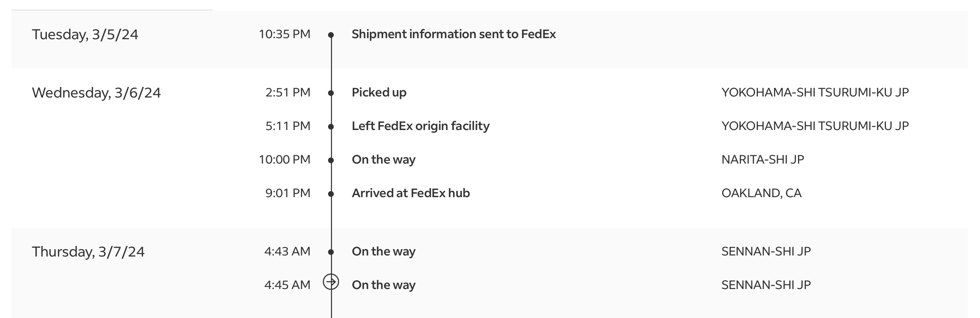Click the 4:43 AM On the way dot
This screenshot has height=318, width=980.
pos(331,252)
